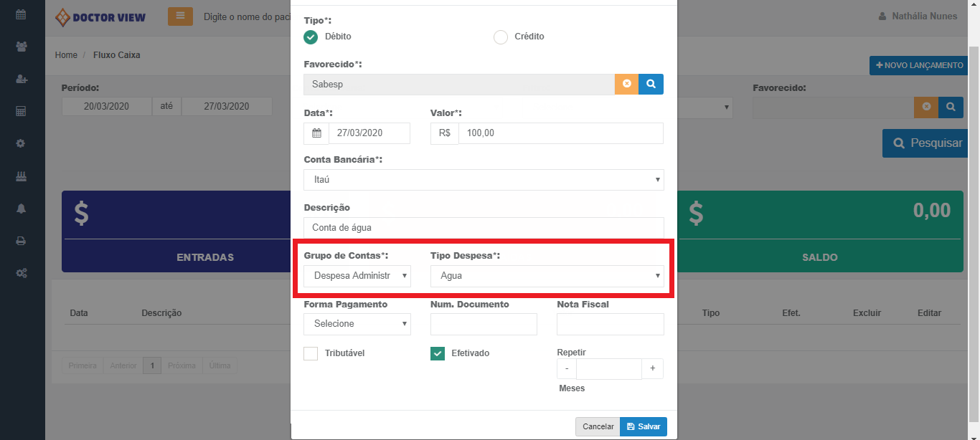
Task: Click the Salvar button
Action: tap(643, 426)
